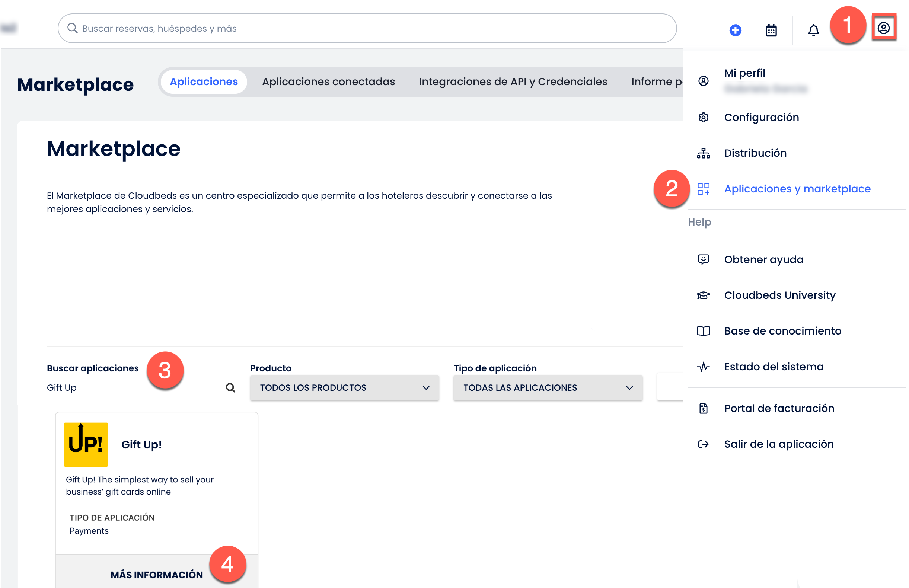Switch to the Aplicaciones tab

coord(204,82)
